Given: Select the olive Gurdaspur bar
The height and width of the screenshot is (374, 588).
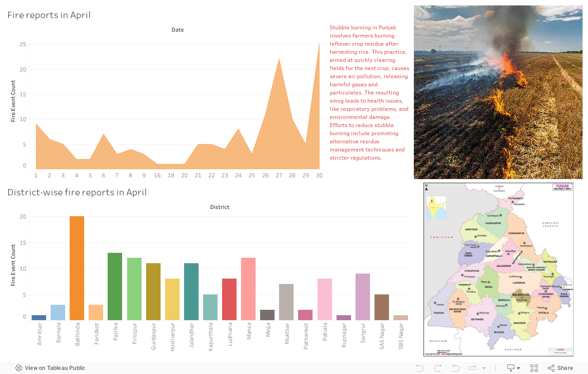Looking at the screenshot, I should pyautogui.click(x=153, y=292).
